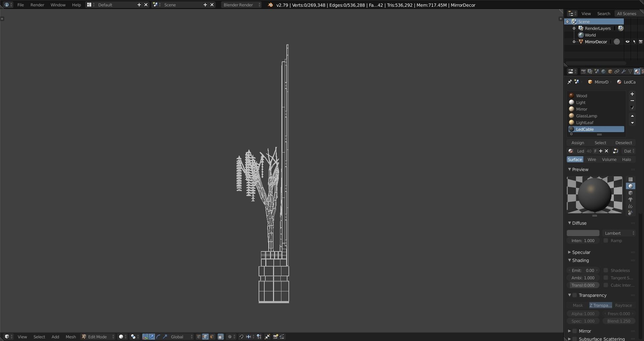
Task: Open the Mesh menu in 3D header
Action: pyautogui.click(x=70, y=337)
